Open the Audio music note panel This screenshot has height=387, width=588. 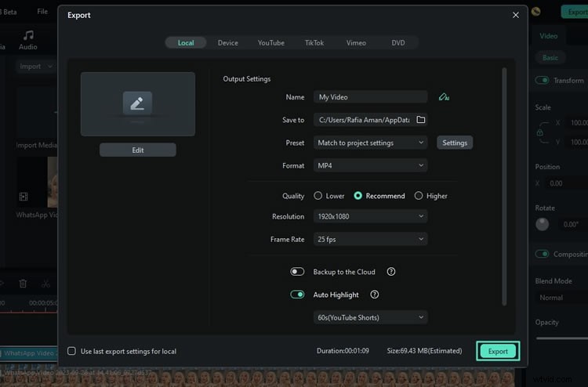(28, 39)
